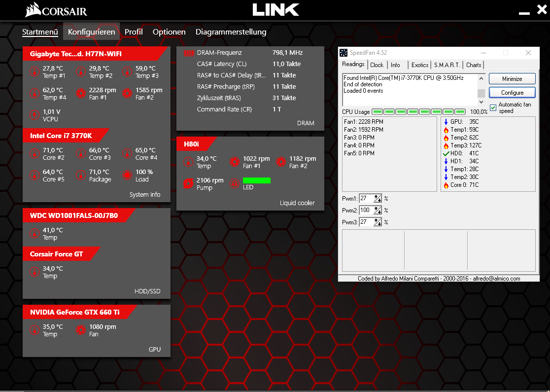Image resolution: width=550 pixels, height=392 pixels.
Task: Click the SpeedFan log scroll up arrow
Action: click(x=481, y=78)
